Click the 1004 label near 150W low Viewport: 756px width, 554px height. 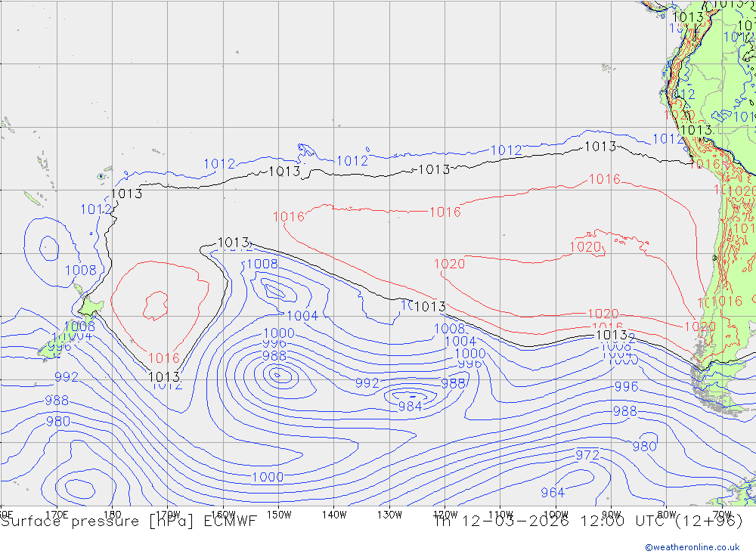point(302,316)
